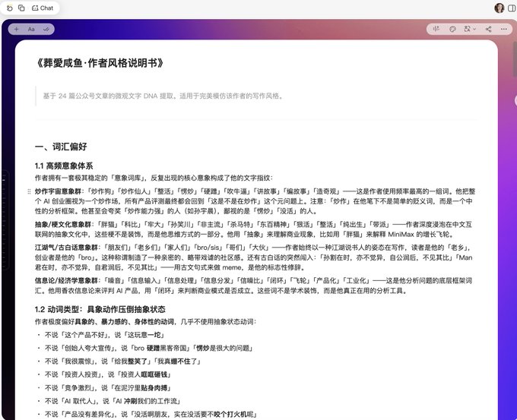This screenshot has height=420, width=517.
Task: Click the vertical scrollbar on right edge
Action: (515, 59)
